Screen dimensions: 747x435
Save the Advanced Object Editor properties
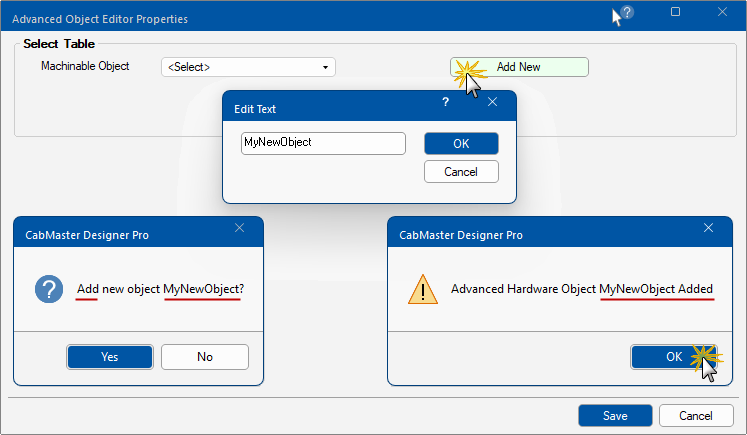click(615, 416)
